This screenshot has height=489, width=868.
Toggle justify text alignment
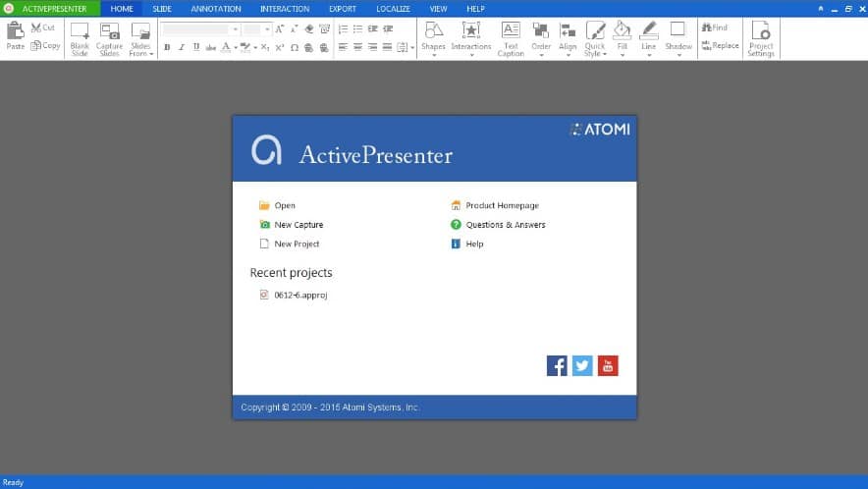coord(388,48)
